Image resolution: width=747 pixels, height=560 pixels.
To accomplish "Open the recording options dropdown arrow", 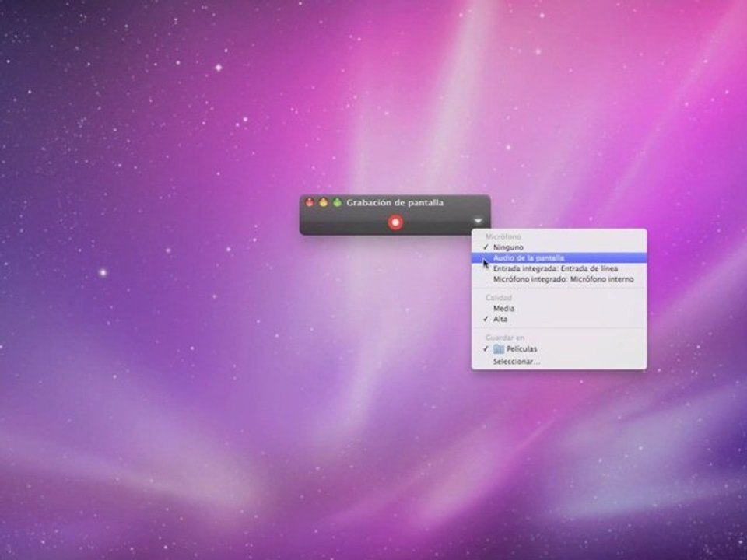I will (478, 221).
